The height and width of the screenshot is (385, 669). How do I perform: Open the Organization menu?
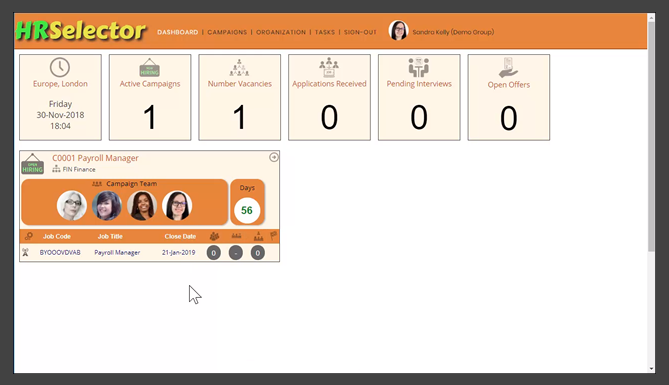[x=281, y=32]
